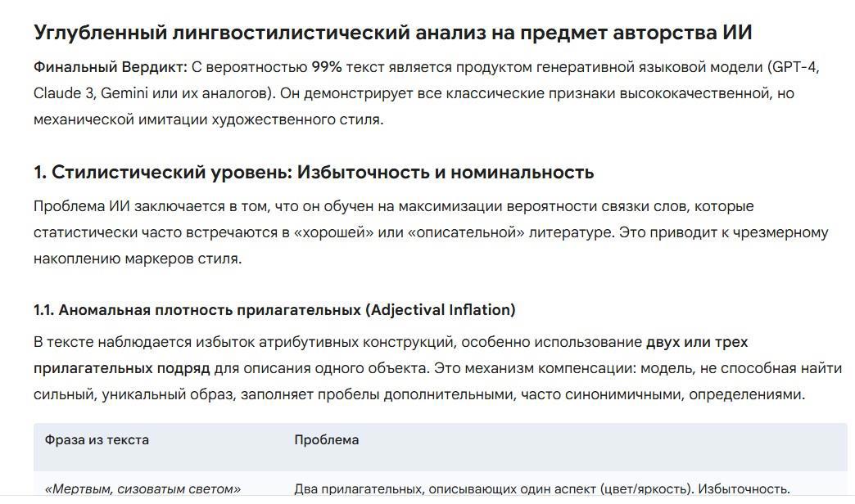Click the cell starting "Два прилагательных, описывающих"
This screenshot has height=504, width=855.
[x=541, y=489]
